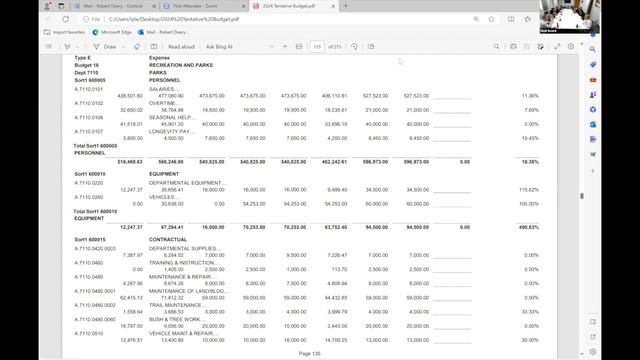Open the Favorites list icon
Image resolution: width=640 pixels, height=360 pixels.
[x=528, y=19]
